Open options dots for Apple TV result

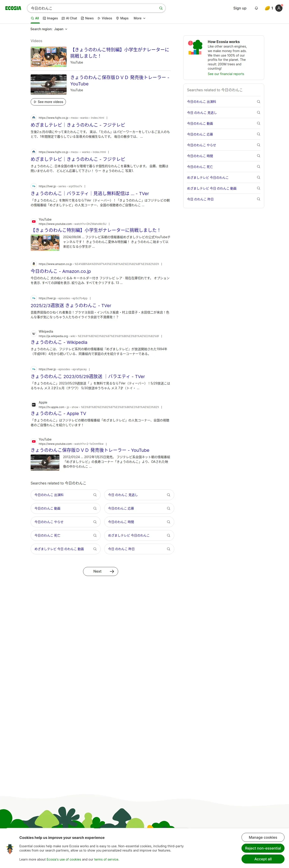[x=161, y=407]
